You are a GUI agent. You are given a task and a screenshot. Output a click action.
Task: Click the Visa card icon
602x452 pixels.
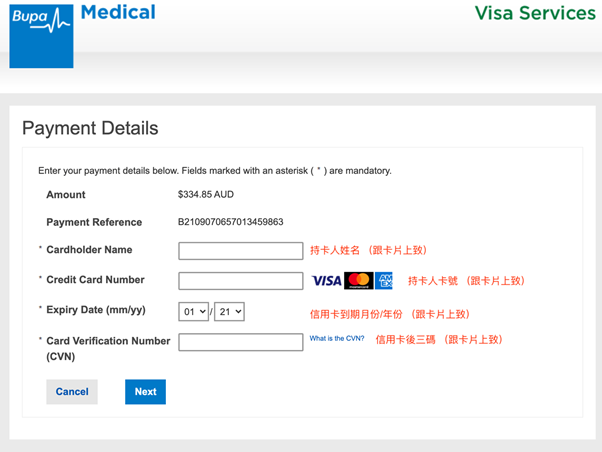coord(326,281)
